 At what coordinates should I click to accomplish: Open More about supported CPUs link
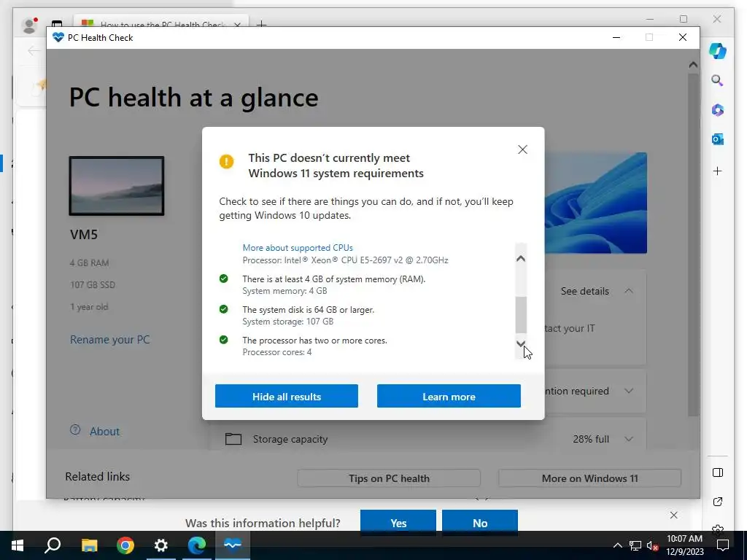[x=298, y=248]
